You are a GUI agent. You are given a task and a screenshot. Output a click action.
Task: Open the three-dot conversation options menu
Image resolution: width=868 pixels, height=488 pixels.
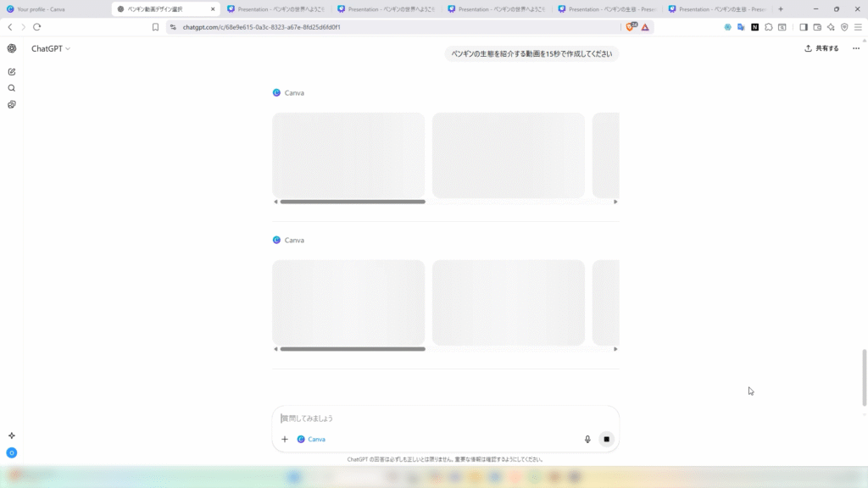tap(855, 48)
